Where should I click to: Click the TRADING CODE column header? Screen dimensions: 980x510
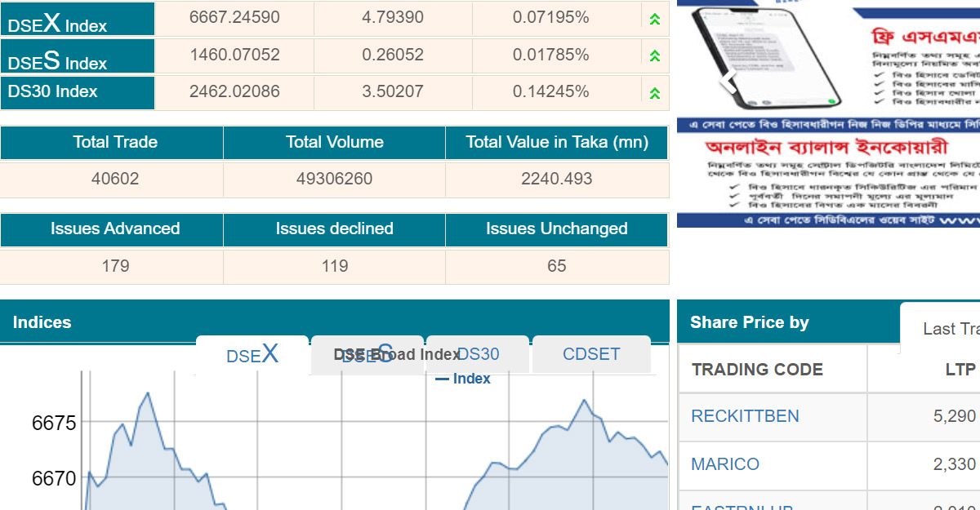click(757, 370)
